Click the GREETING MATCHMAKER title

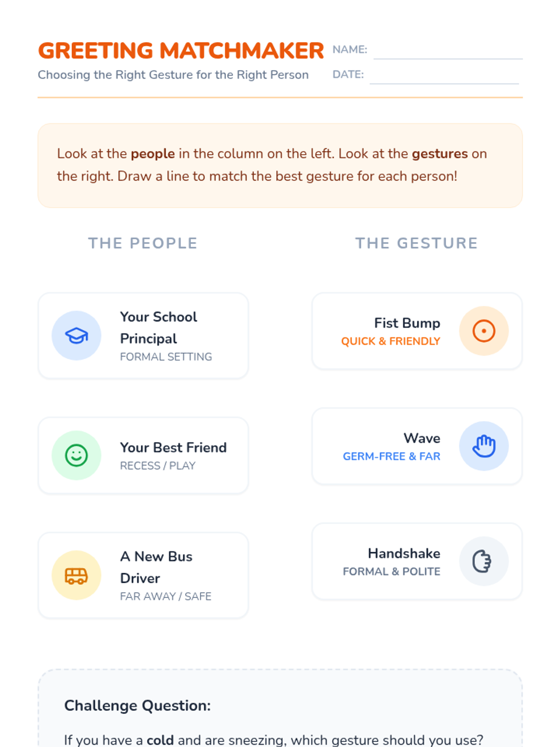(181, 50)
